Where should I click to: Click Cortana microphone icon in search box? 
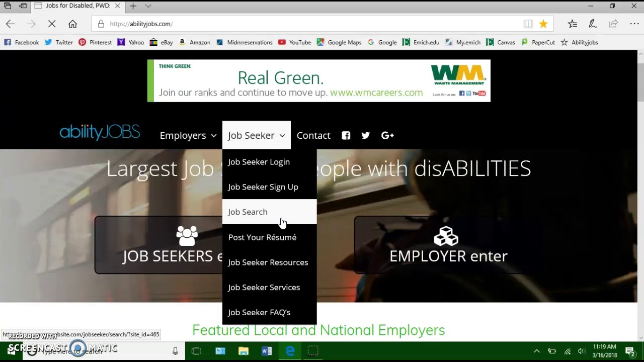coord(175,351)
